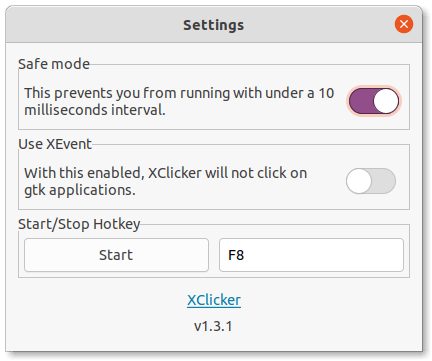
Task: Click the Start hotkey button
Action: (116, 255)
